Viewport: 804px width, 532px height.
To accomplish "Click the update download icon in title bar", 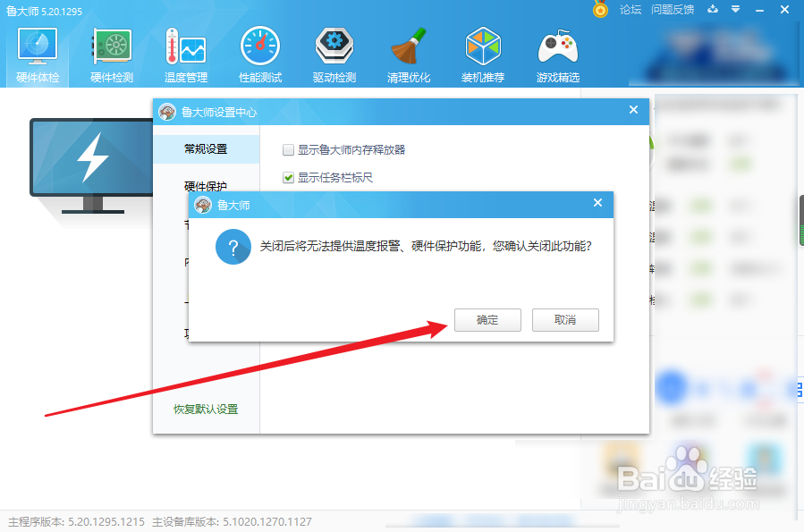I will tap(713, 9).
